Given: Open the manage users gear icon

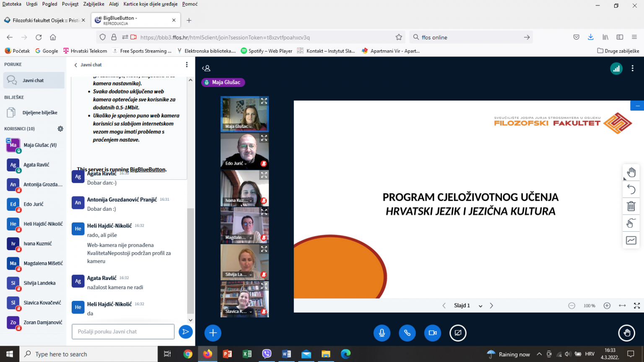Looking at the screenshot, I should point(60,129).
